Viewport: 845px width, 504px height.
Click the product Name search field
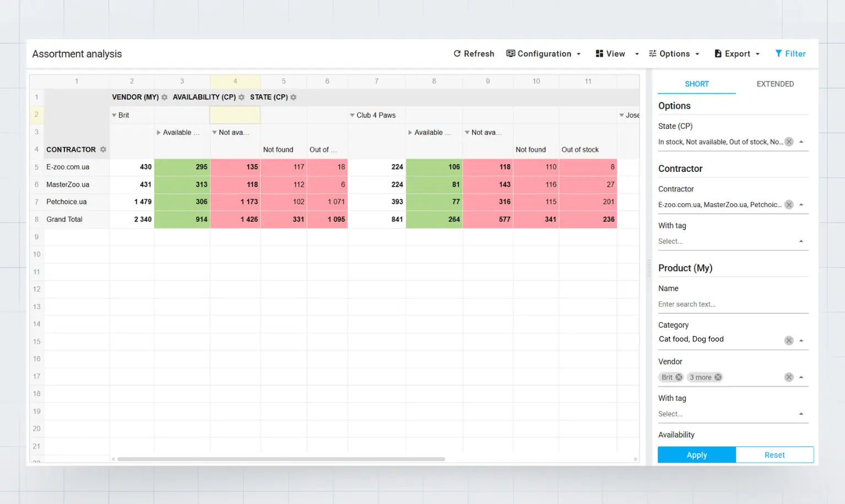tap(733, 305)
